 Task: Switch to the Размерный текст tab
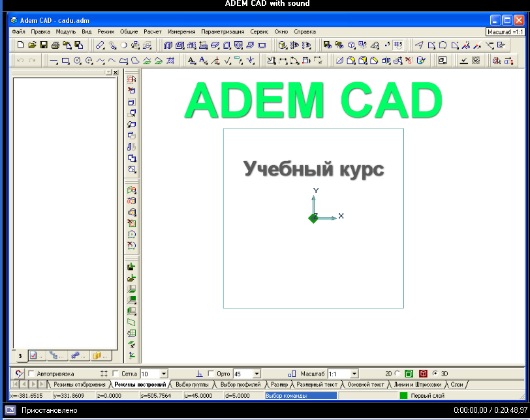point(317,385)
